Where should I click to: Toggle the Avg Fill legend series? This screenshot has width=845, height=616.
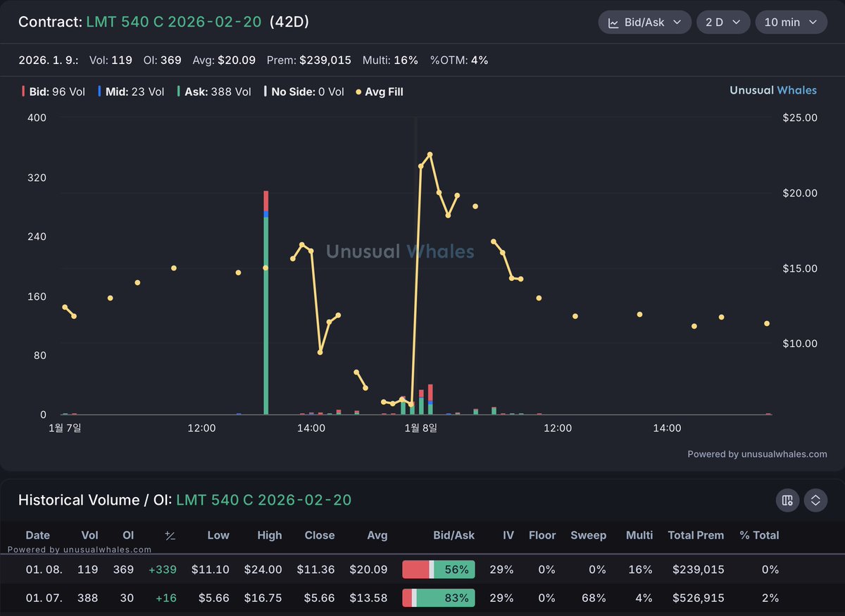point(380,92)
